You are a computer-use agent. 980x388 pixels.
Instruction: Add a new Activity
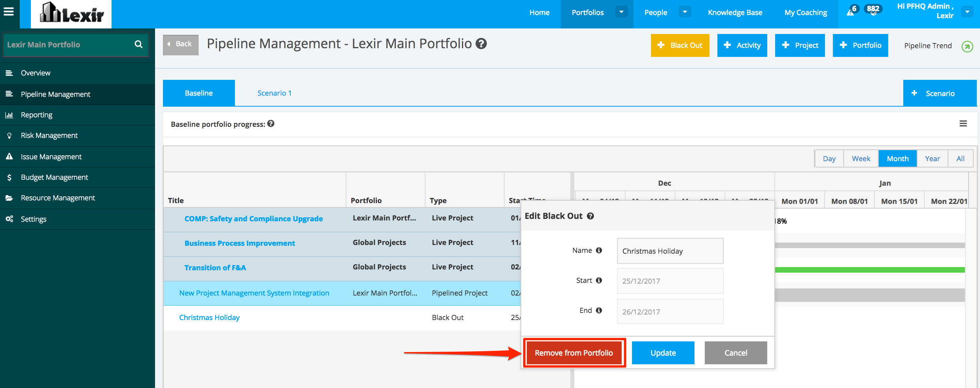(742, 45)
